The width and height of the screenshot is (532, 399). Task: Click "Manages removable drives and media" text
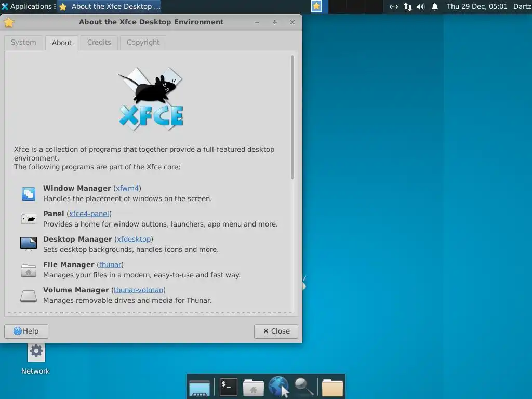[x=127, y=301]
